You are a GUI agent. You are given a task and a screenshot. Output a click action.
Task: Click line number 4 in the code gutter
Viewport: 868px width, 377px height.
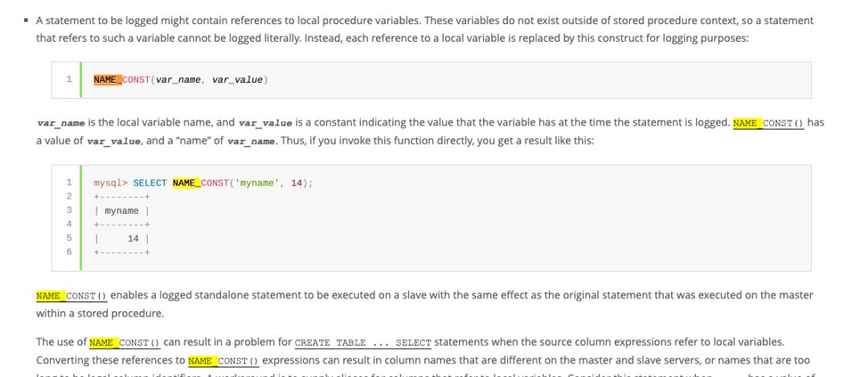pos(69,224)
